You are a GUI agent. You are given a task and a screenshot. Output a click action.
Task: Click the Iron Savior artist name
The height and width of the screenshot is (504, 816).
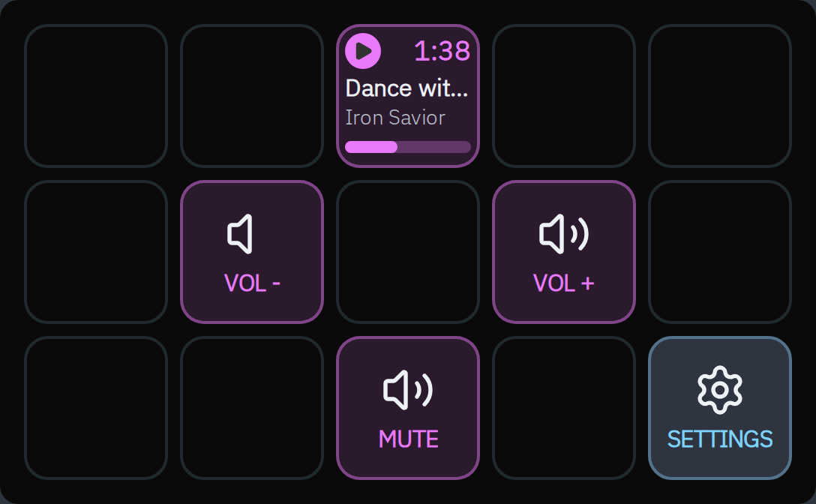point(395,118)
